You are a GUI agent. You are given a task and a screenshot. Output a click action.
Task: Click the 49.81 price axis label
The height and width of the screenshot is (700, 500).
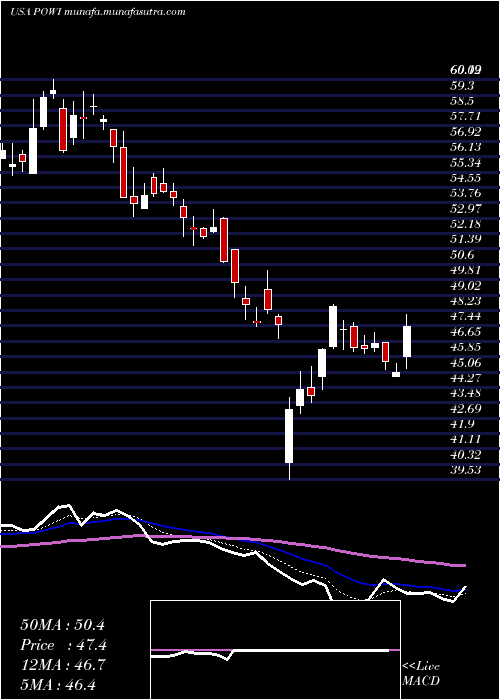[467, 270]
